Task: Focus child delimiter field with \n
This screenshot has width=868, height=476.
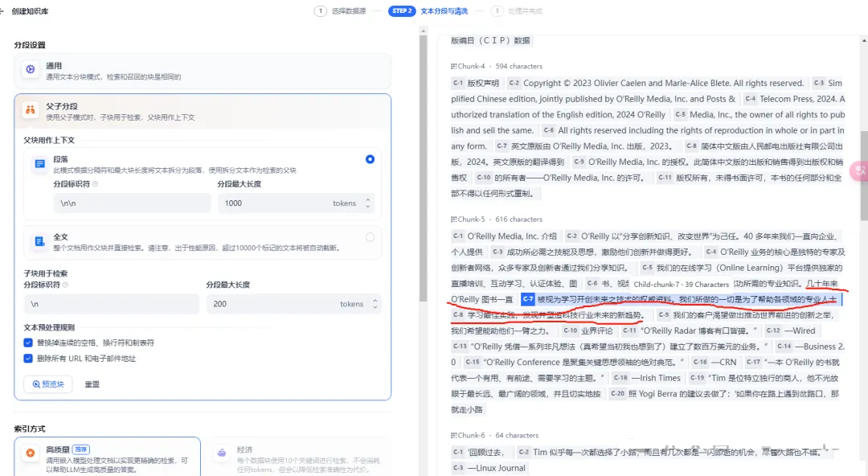Action: point(111,304)
